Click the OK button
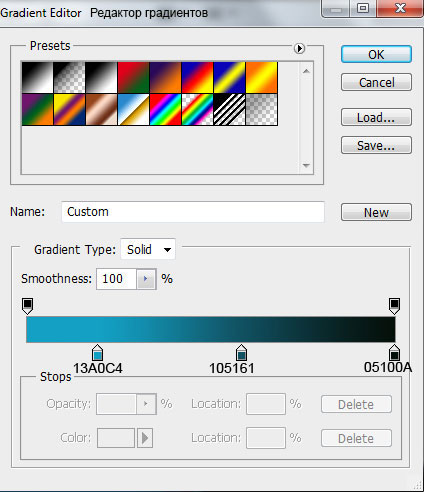The width and height of the screenshot is (424, 492). pyautogui.click(x=376, y=54)
